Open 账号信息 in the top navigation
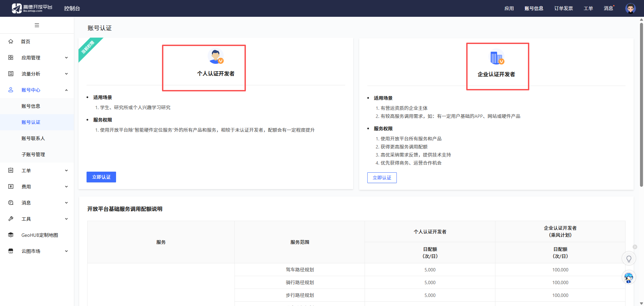Screen dimensions: 644x306 pyautogui.click(x=534, y=8)
